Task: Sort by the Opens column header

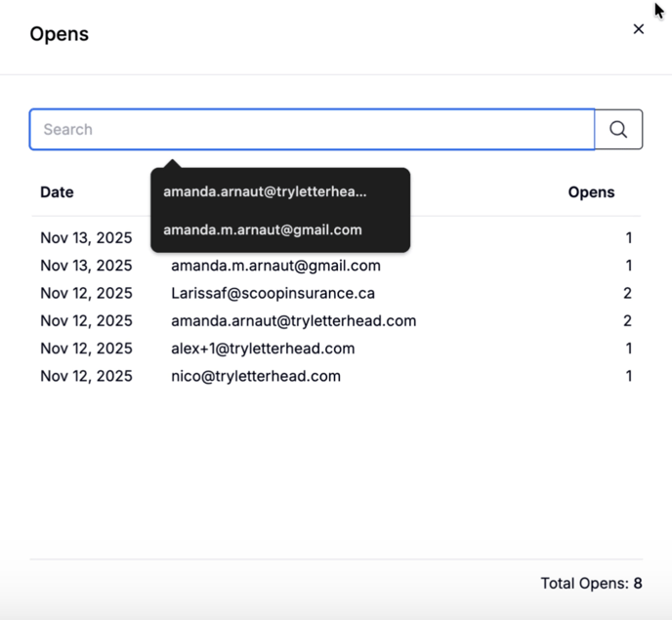Action: (591, 192)
